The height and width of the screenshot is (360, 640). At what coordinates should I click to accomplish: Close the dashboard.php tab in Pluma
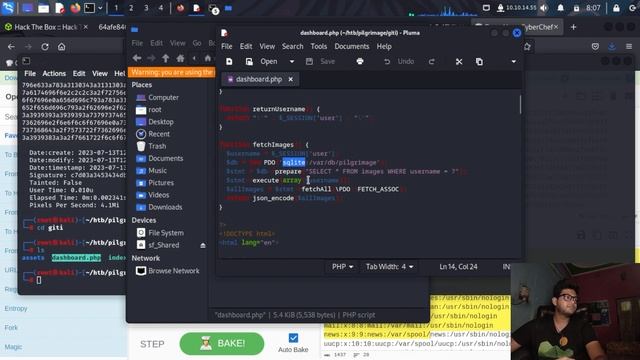pos(291,79)
